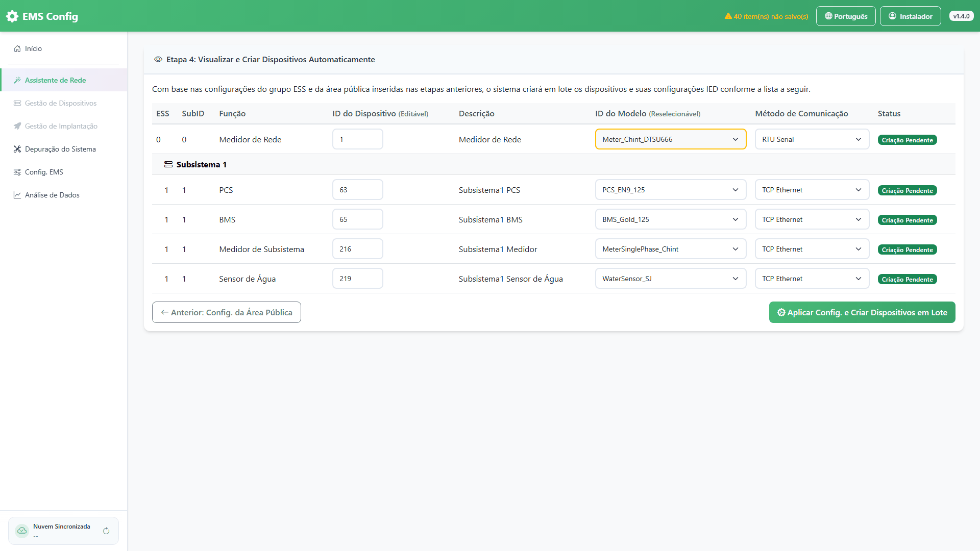
Task: Click the EMS Config gear logo icon
Action: tap(12, 16)
